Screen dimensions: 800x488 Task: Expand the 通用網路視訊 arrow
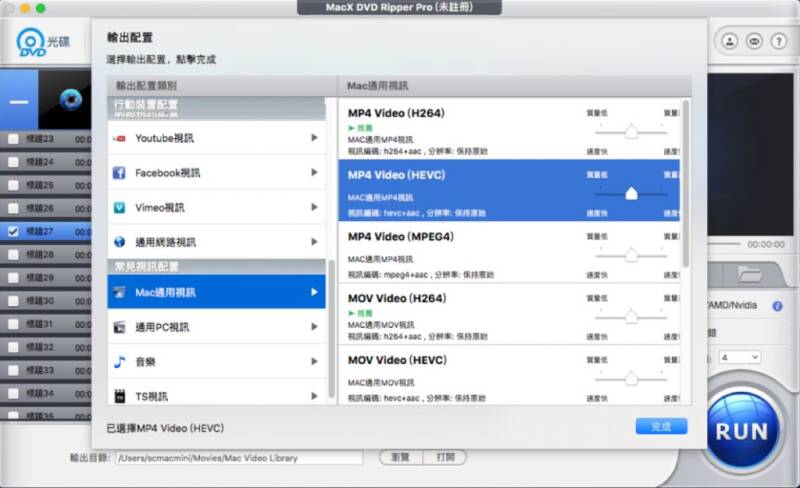(314, 241)
